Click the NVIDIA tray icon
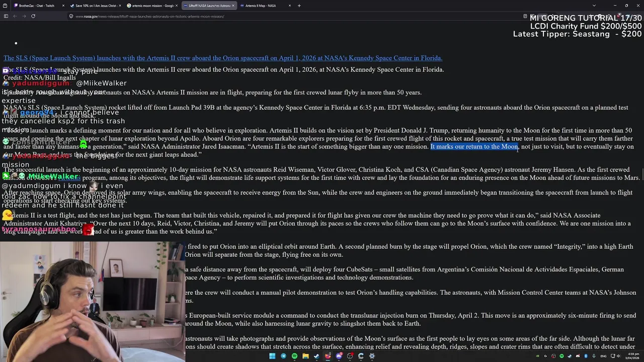Viewport: 644px width, 362px height. (x=538, y=356)
